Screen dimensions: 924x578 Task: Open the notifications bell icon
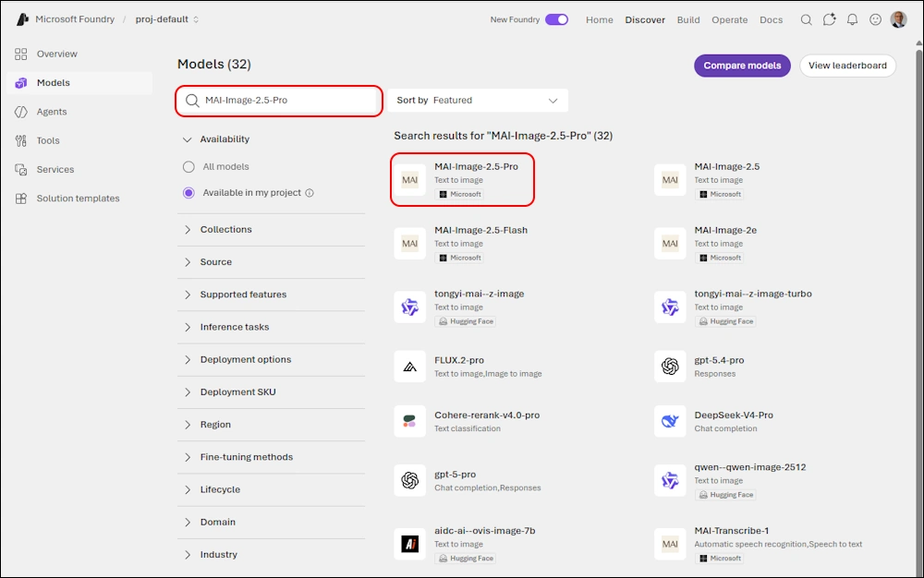[x=852, y=19]
